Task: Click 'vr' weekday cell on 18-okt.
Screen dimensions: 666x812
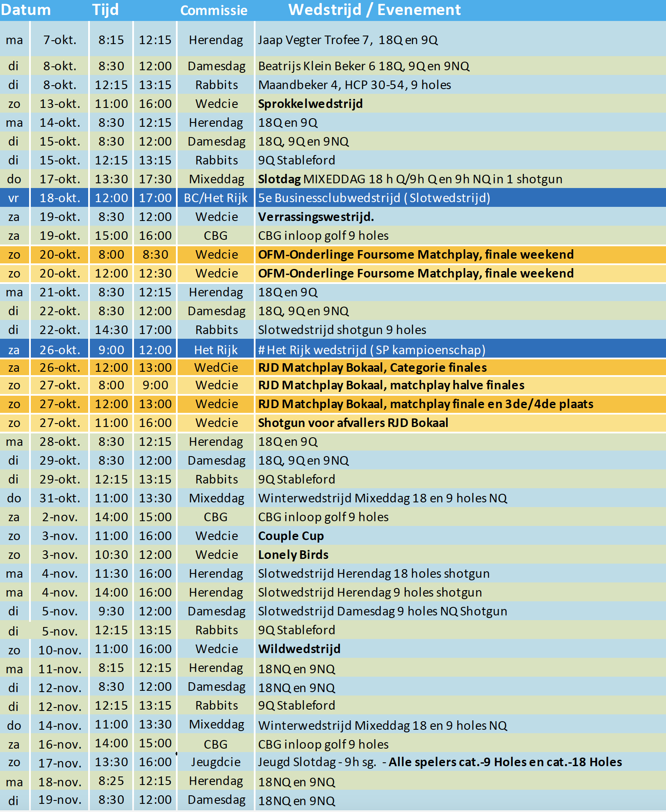Action: [x=14, y=198]
